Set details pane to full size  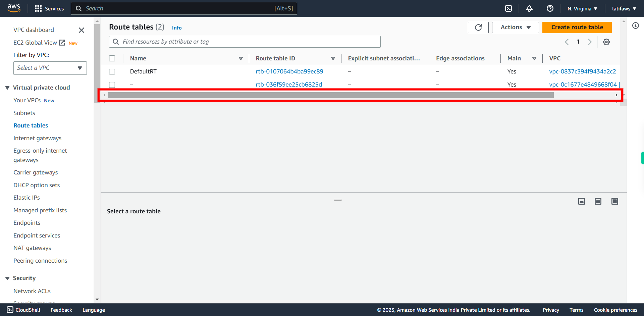[615, 201]
